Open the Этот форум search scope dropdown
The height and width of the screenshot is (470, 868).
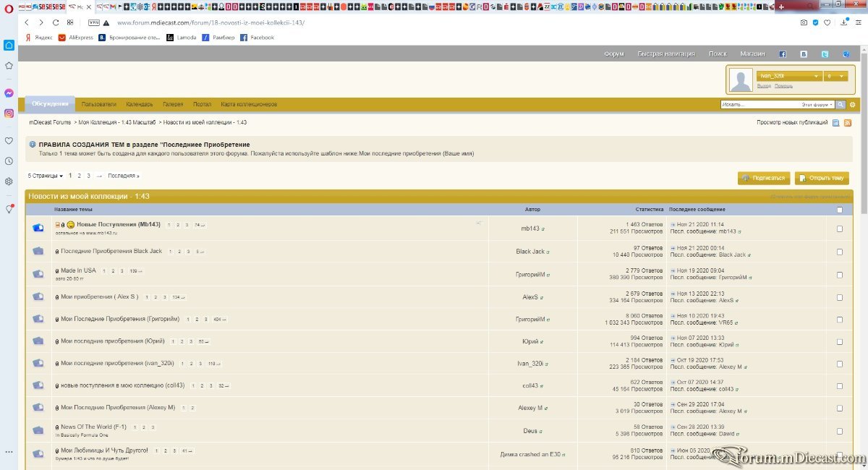[817, 105]
